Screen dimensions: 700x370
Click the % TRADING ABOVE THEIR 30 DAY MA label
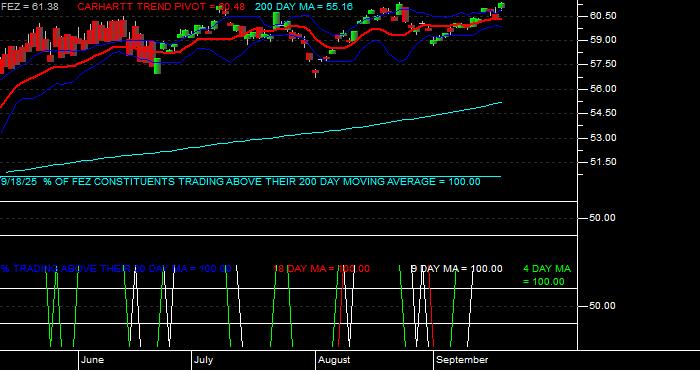116,269
